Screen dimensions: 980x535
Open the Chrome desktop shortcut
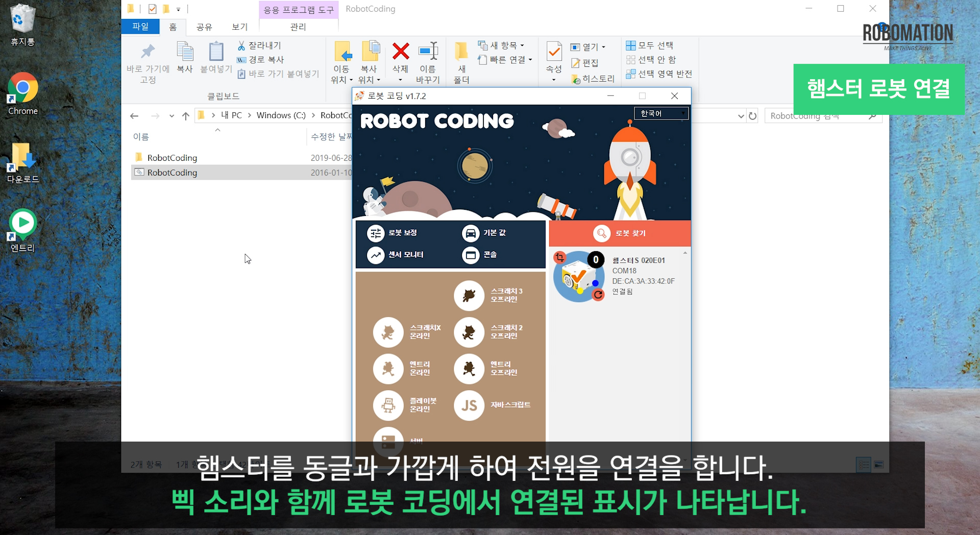[23, 94]
